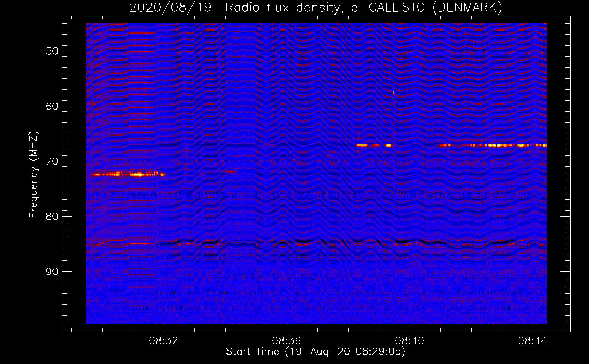Click the bright emission streak near 72 MHz

[128, 174]
